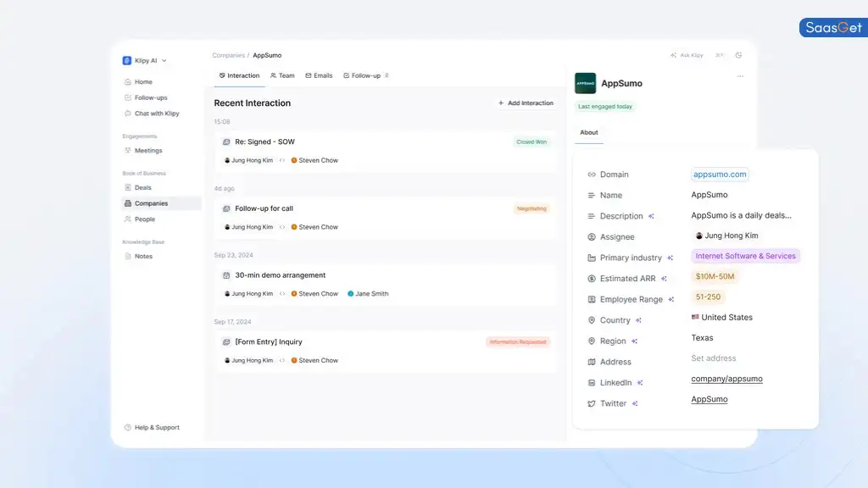The width and height of the screenshot is (868, 488).
Task: Click the Sep 23, 2024 date label
Action: click(x=234, y=255)
